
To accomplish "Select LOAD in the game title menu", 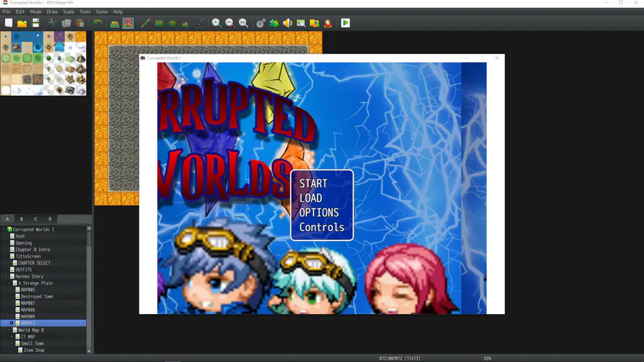I will [x=311, y=198].
